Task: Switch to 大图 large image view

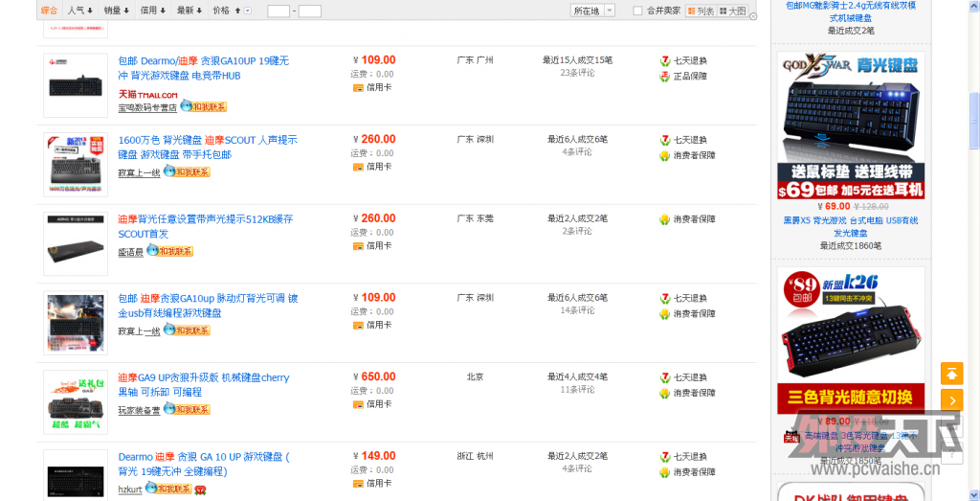Action: pos(732,11)
